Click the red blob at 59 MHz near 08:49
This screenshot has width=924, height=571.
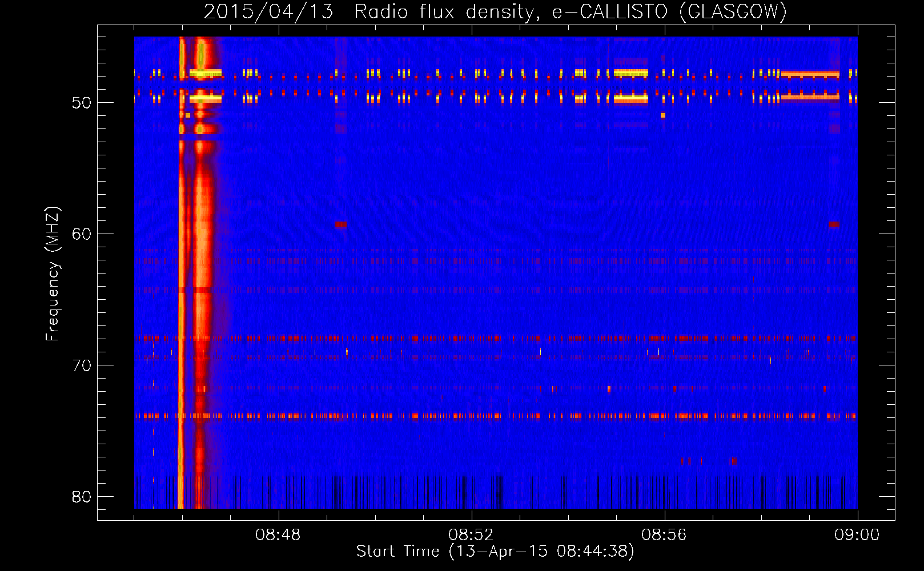[x=341, y=224]
